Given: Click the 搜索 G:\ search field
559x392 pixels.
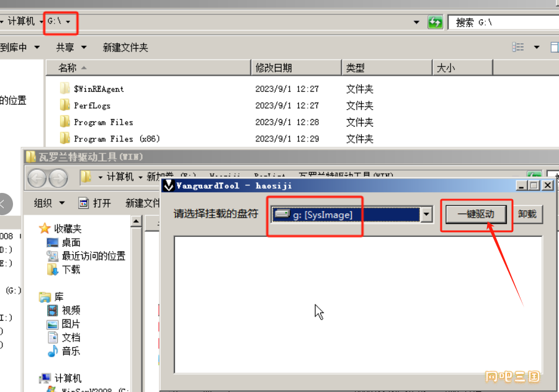Looking at the screenshot, I should click(x=503, y=22).
